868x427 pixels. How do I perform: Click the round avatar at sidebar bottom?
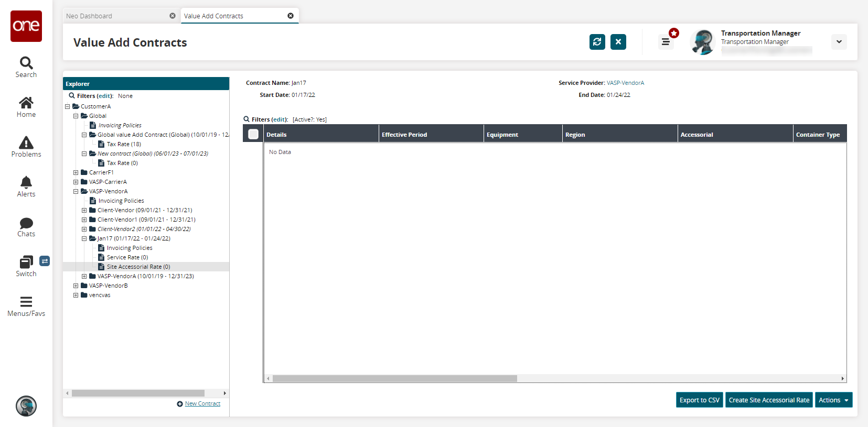[26, 406]
